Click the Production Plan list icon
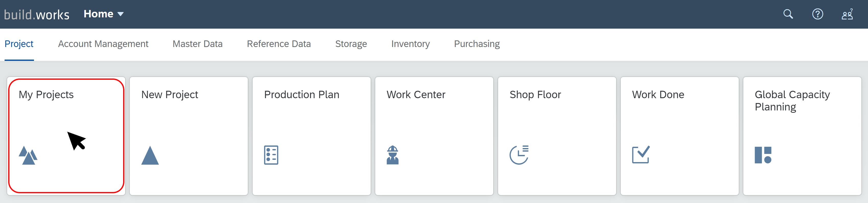The image size is (868, 203). point(271,155)
